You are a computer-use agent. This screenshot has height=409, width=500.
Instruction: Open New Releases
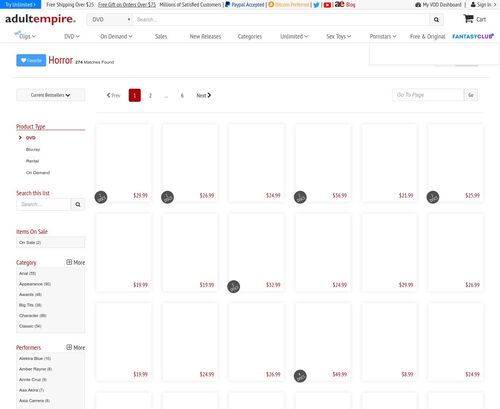click(x=205, y=36)
